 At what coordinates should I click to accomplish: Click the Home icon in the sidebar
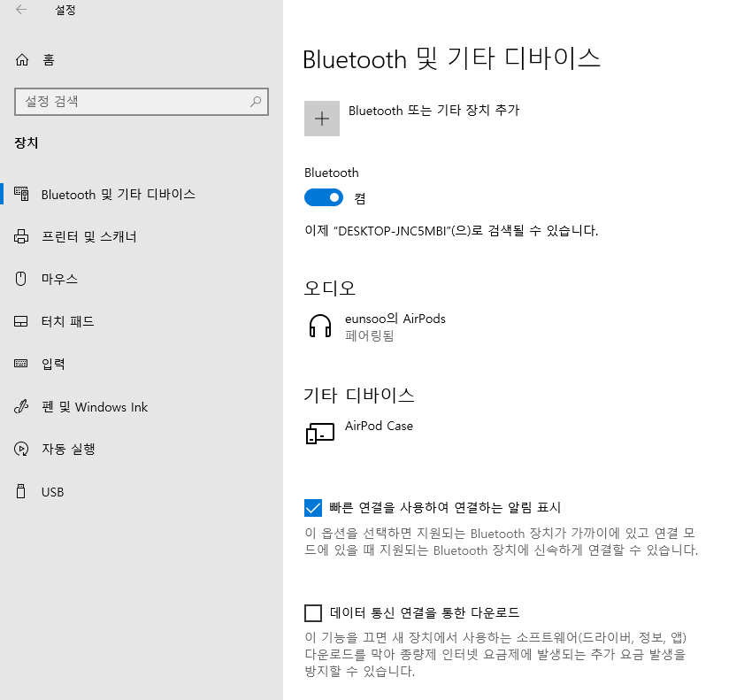[22, 60]
